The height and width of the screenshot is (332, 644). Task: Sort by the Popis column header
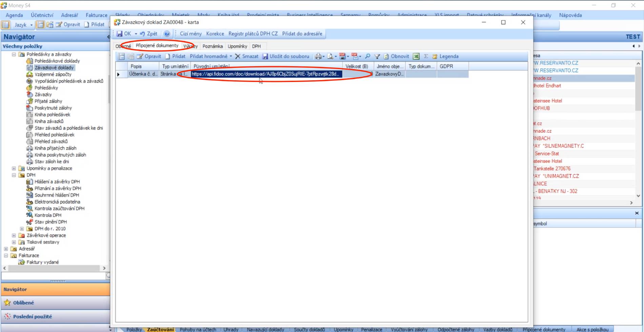point(143,66)
